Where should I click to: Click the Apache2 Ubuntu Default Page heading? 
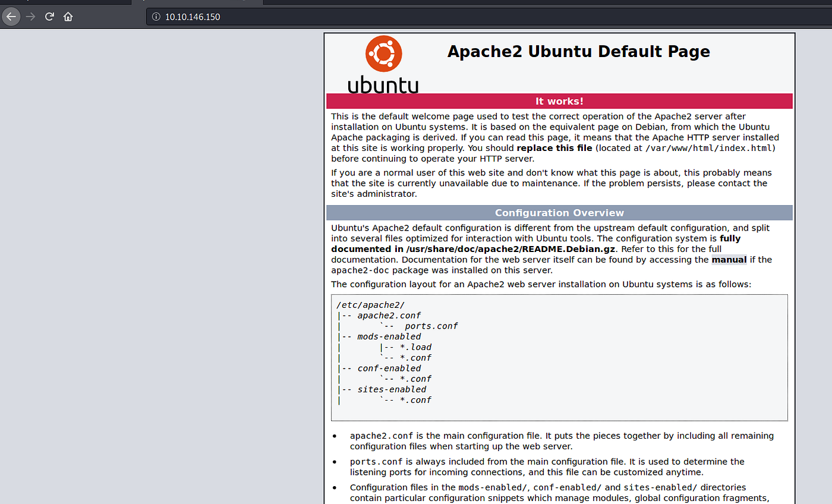tap(578, 52)
